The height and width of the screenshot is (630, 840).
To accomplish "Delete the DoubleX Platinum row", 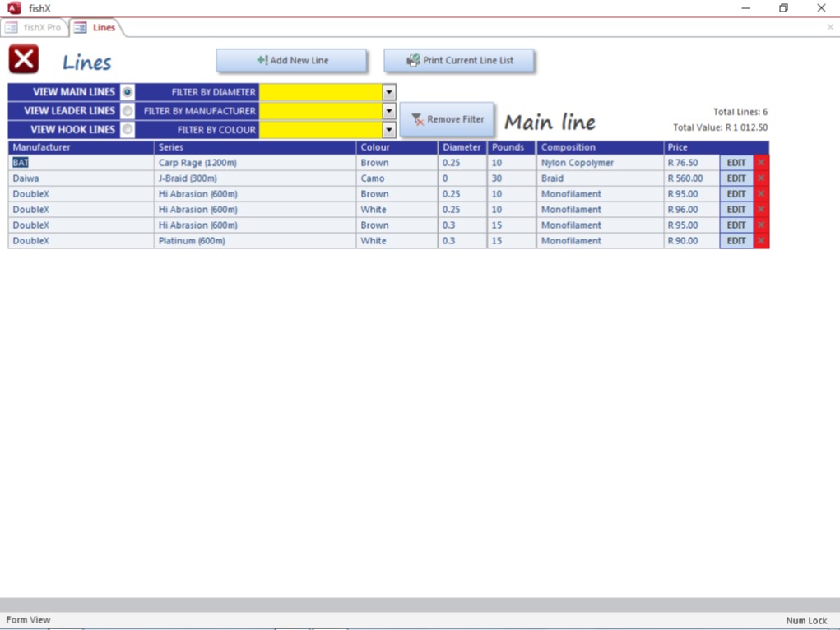I will tap(761, 241).
